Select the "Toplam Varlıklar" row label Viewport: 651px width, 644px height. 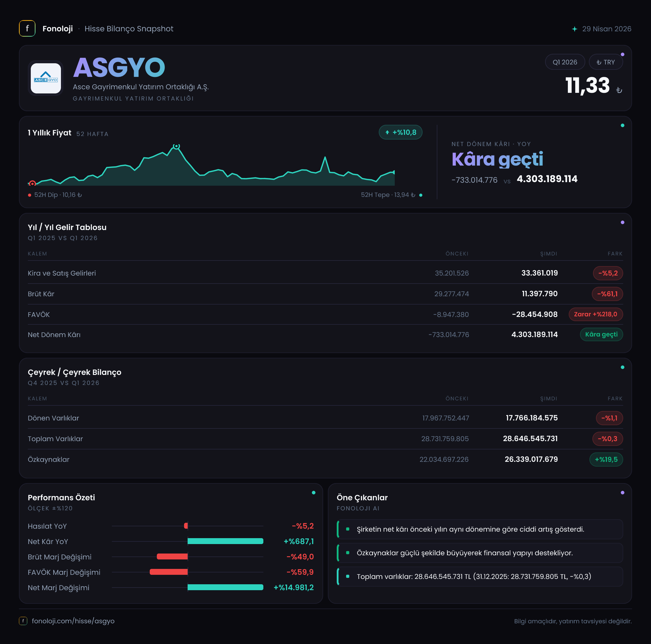[x=55, y=438]
